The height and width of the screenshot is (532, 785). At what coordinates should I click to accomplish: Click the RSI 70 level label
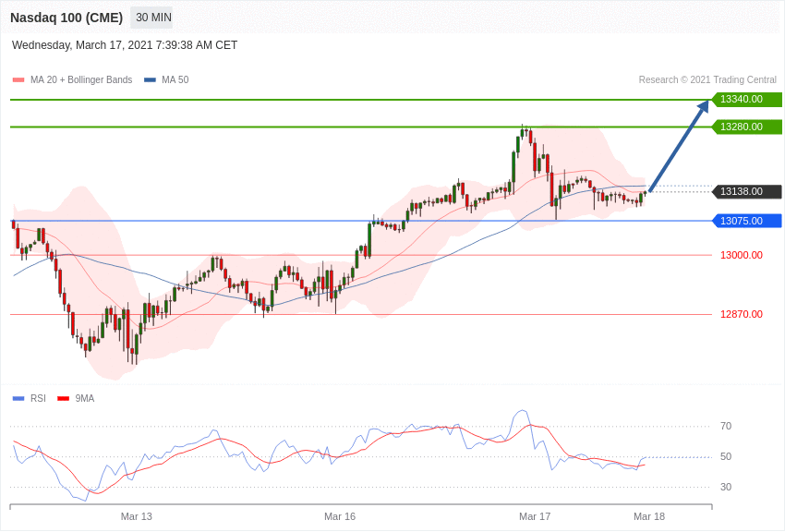coord(726,427)
